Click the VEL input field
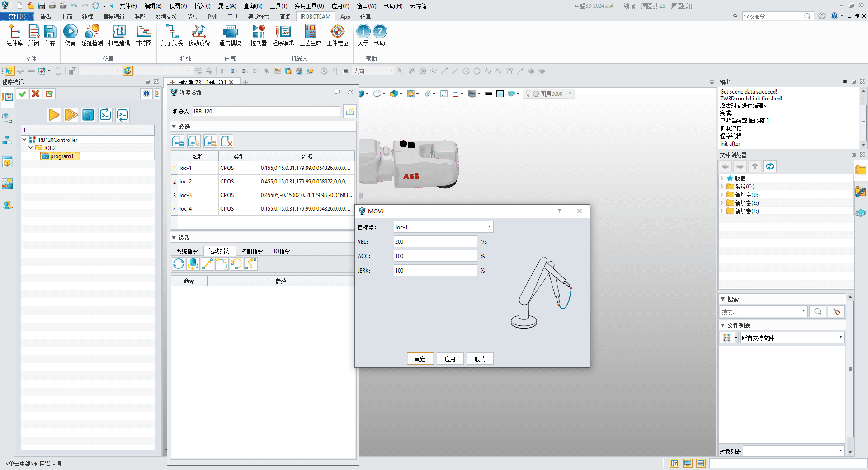The image size is (868, 470). (435, 242)
